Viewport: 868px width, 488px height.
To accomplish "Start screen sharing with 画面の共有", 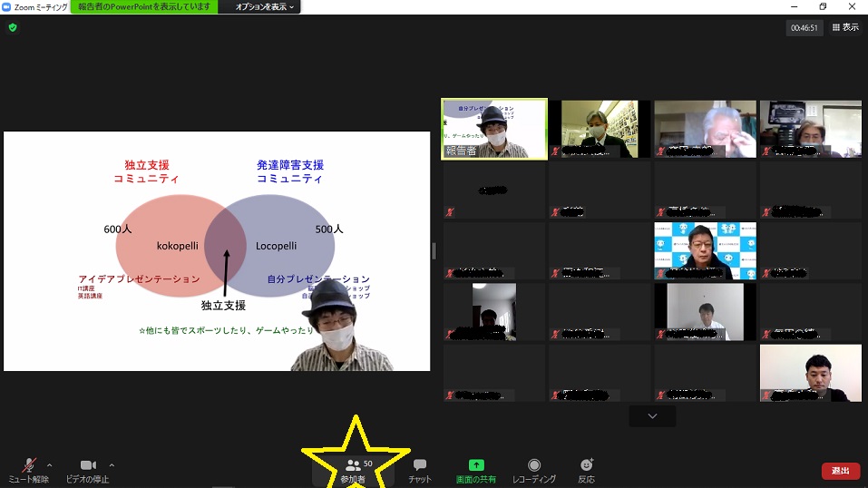I will (x=476, y=472).
